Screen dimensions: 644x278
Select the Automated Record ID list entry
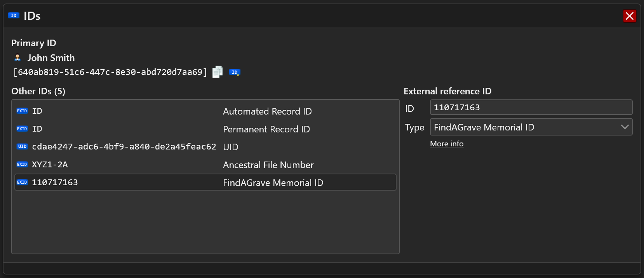tap(267, 111)
